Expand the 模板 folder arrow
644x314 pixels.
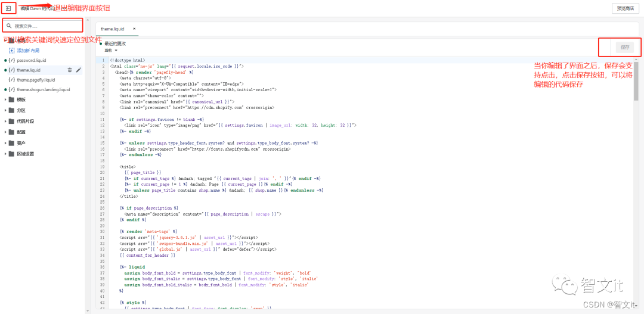pos(5,100)
